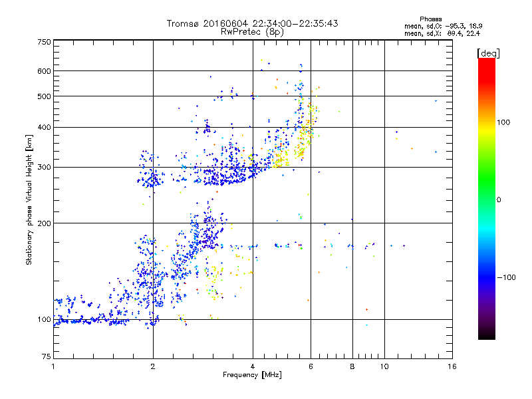
Task: Click the '2' x-axis tick label
Action: pos(153,366)
